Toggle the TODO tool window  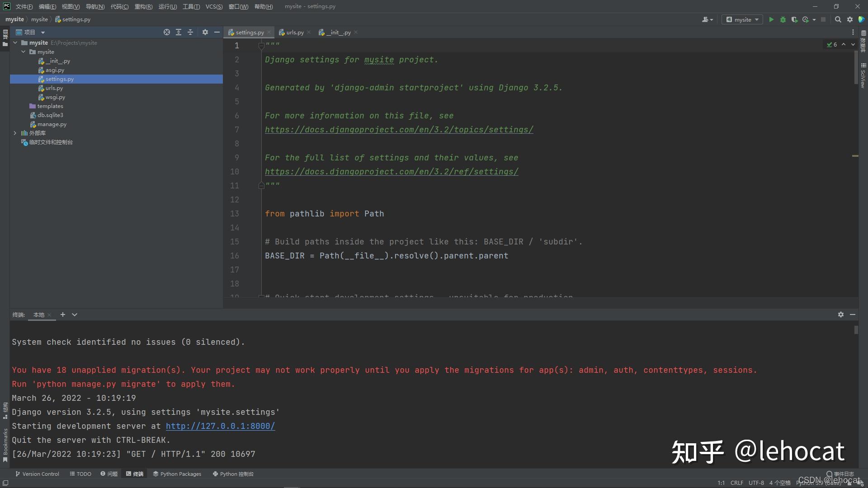point(80,474)
